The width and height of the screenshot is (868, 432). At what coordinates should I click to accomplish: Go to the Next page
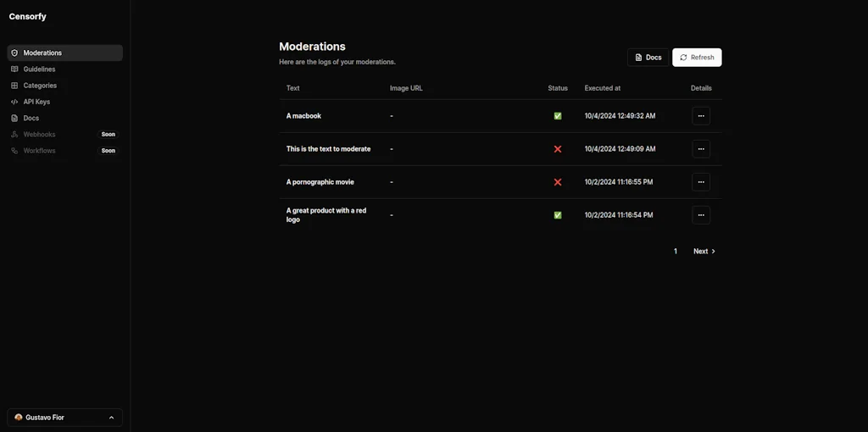[704, 251]
